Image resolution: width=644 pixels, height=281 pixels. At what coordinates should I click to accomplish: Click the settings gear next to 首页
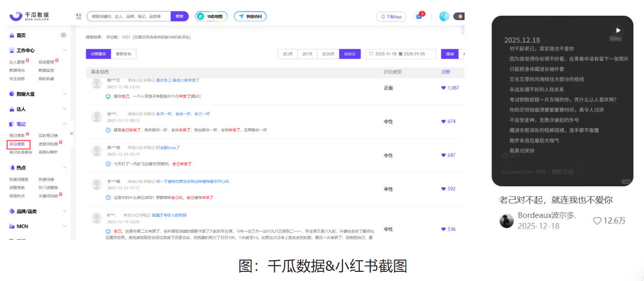coord(64,35)
